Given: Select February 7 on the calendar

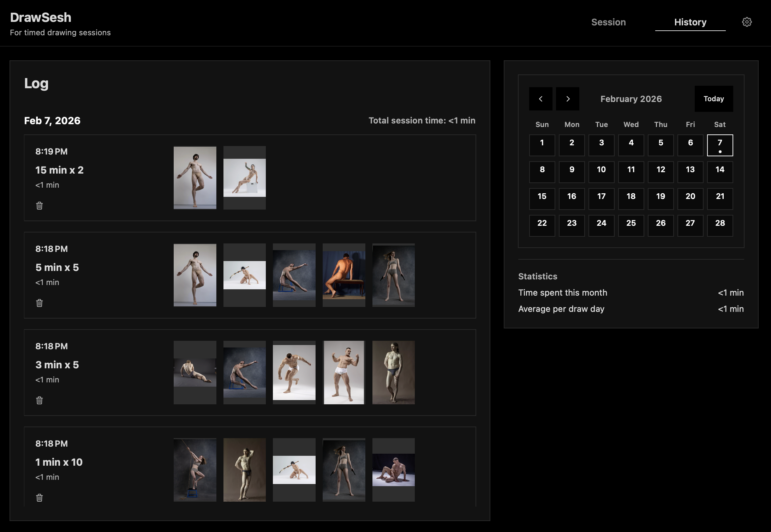Looking at the screenshot, I should pyautogui.click(x=720, y=145).
